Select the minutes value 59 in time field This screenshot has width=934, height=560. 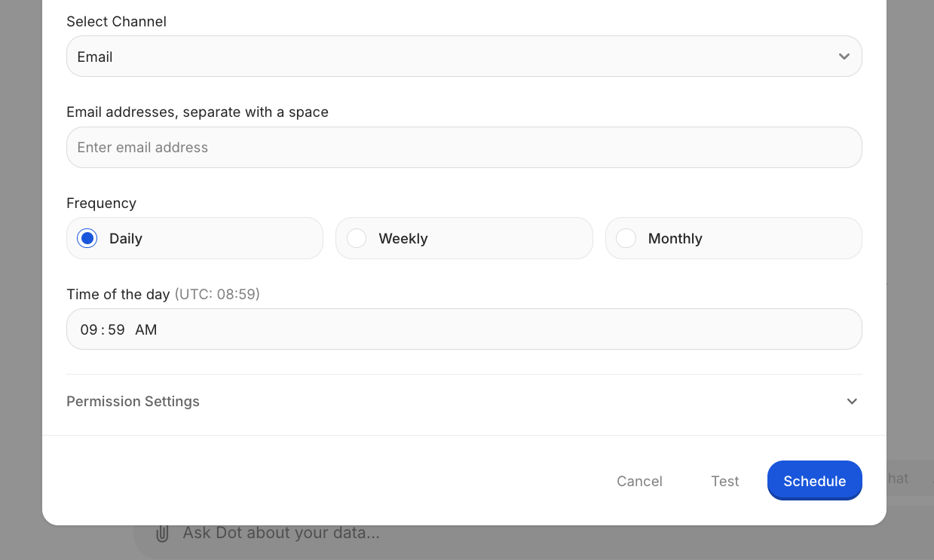(x=116, y=329)
